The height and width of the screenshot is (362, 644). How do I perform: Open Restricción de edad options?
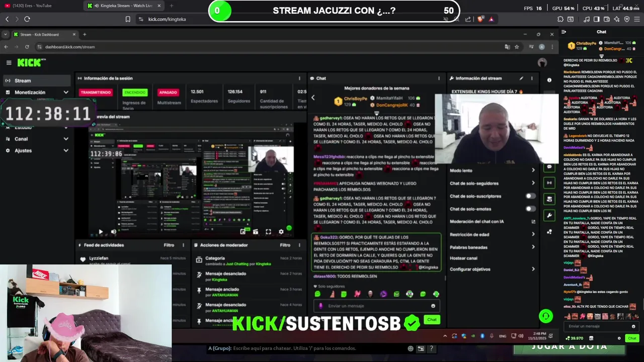[492, 234]
